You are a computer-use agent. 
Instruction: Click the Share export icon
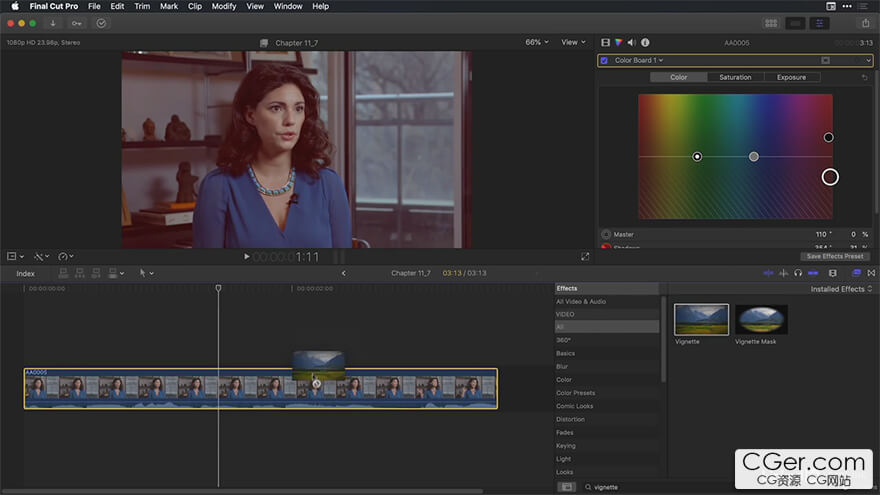tap(865, 23)
